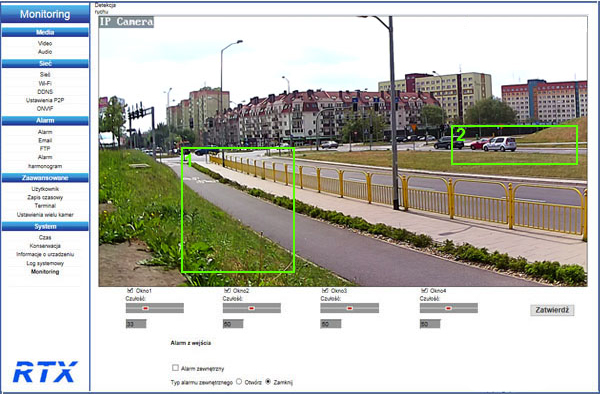Image resolution: width=600 pixels, height=394 pixels.
Task: Select motion detection window 1 rectangle
Action: click(238, 210)
